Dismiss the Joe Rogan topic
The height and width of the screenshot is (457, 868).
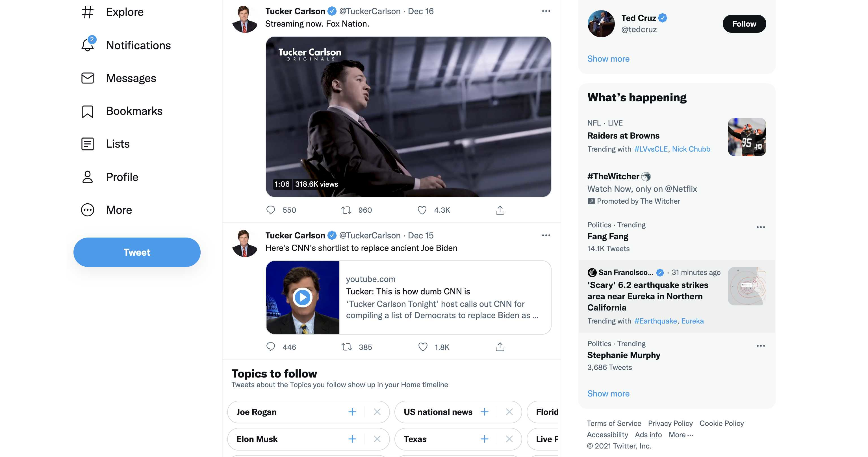click(377, 412)
